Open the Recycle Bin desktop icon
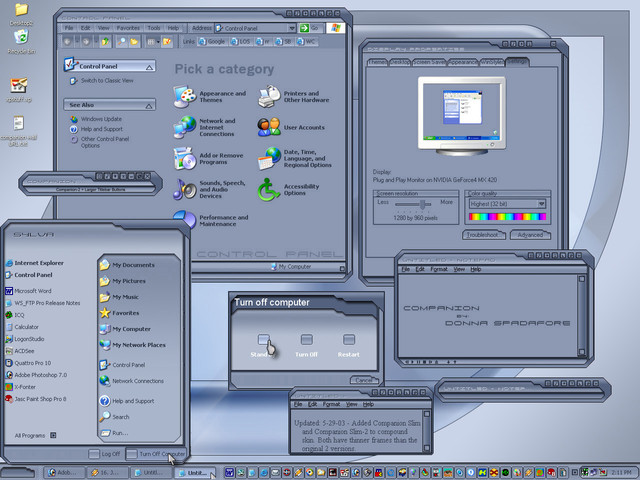This screenshot has width=640, height=480. tap(21, 41)
